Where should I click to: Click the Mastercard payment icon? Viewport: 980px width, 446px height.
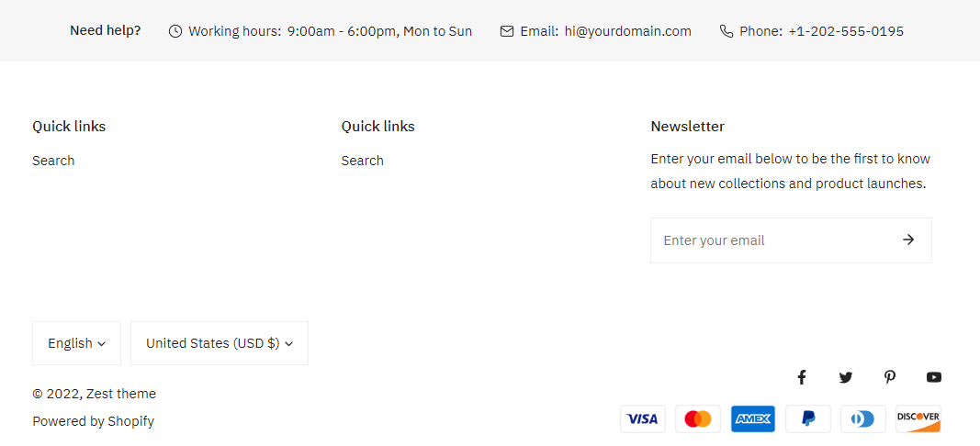pyautogui.click(x=698, y=419)
